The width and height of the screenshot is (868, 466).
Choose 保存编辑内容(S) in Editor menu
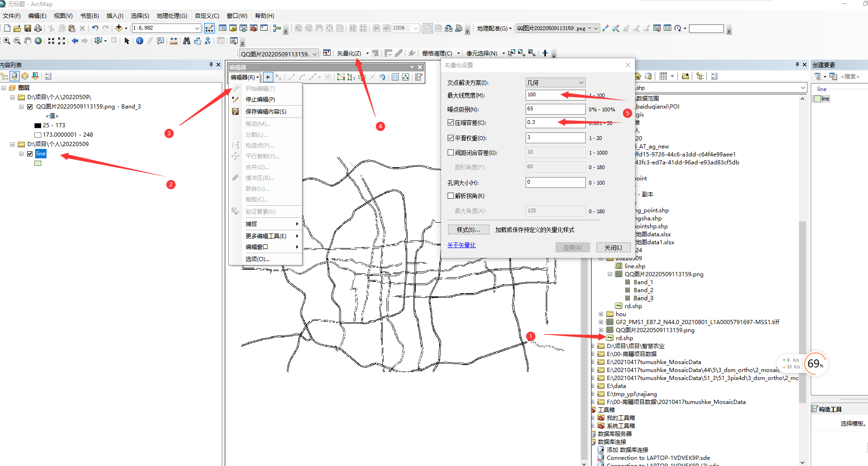(x=265, y=112)
